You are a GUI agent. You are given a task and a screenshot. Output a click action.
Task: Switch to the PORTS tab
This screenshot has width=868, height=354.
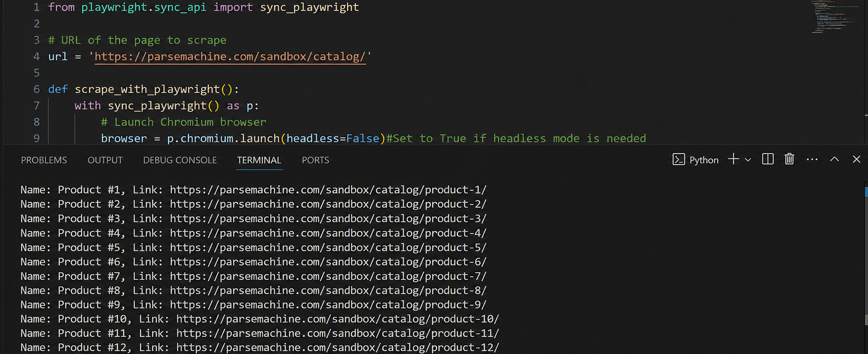click(315, 160)
